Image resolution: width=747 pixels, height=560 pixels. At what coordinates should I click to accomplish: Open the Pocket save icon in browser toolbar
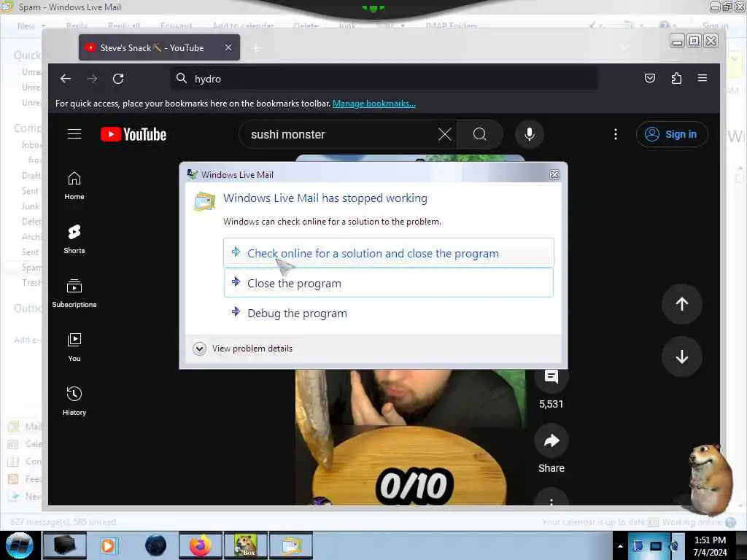(650, 78)
